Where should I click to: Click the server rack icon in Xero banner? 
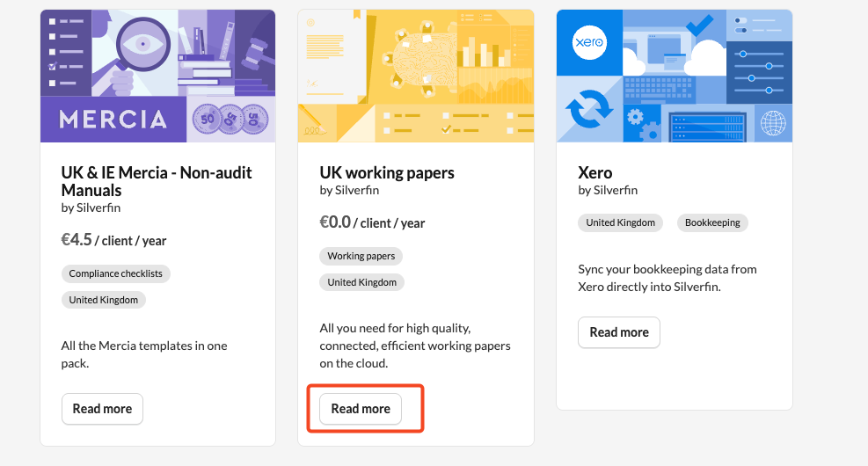click(706, 127)
